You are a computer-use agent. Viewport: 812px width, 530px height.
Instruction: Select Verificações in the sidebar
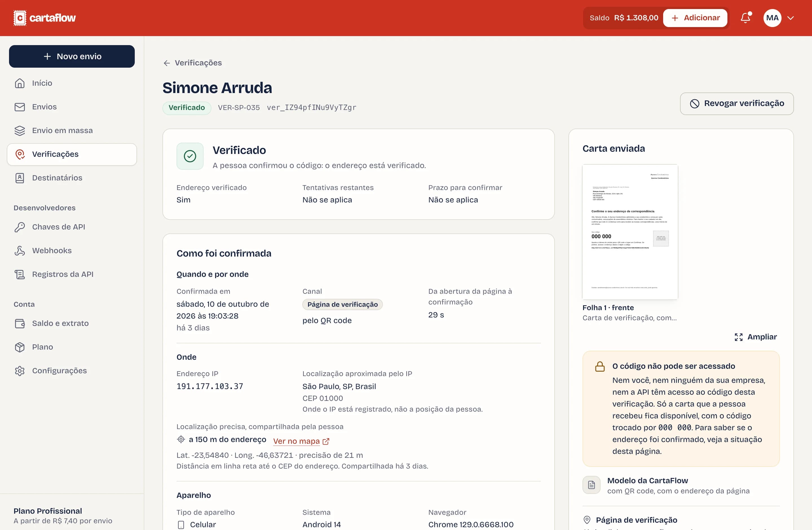point(72,154)
